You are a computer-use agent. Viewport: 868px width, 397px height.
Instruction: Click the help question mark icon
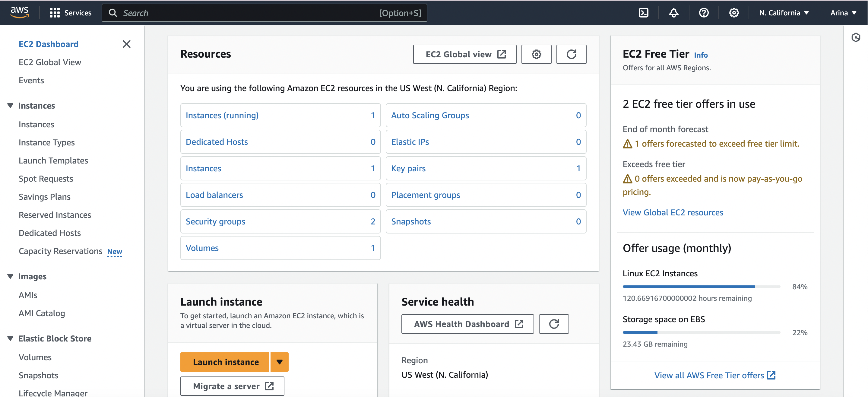(x=704, y=13)
